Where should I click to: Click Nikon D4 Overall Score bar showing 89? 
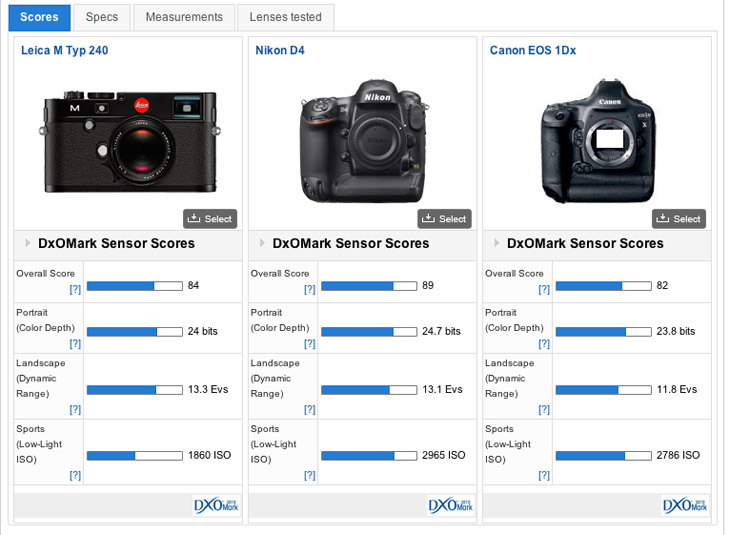[369, 286]
